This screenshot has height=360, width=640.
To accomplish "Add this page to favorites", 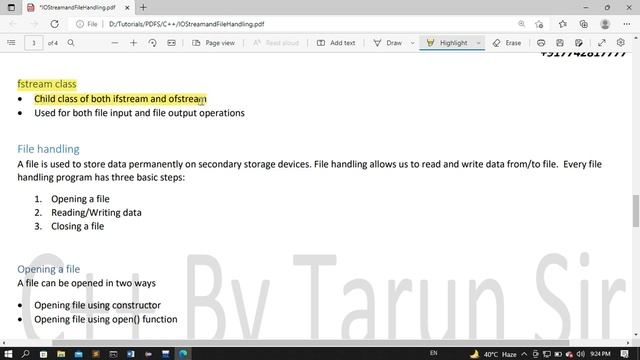I will (539, 24).
